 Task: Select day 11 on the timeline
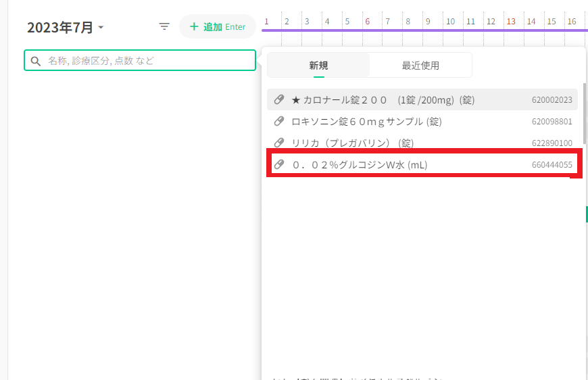coord(470,22)
